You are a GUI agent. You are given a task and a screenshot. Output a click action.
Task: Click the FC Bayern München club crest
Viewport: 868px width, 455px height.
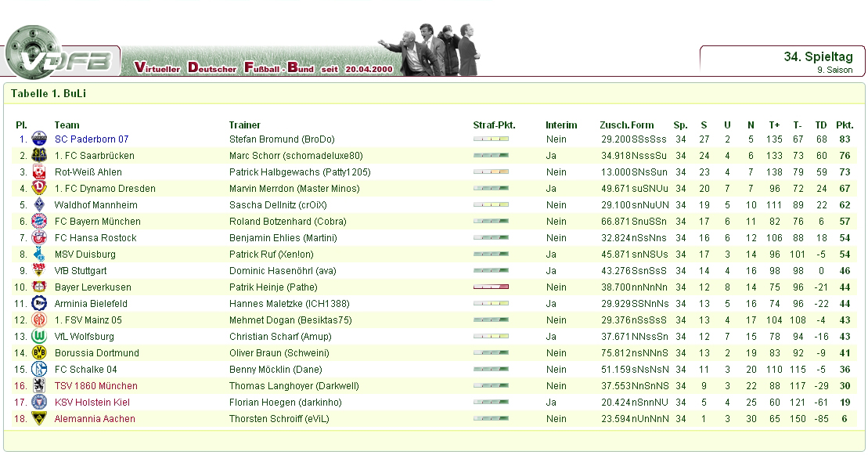[x=39, y=222]
